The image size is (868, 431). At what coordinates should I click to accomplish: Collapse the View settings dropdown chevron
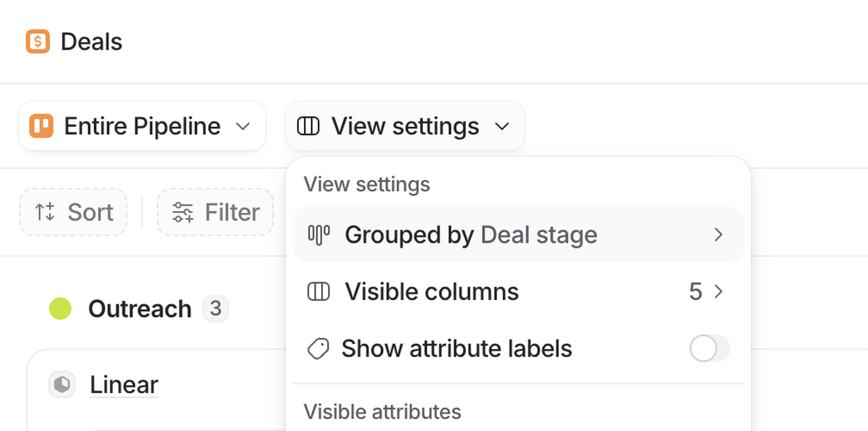point(502,126)
